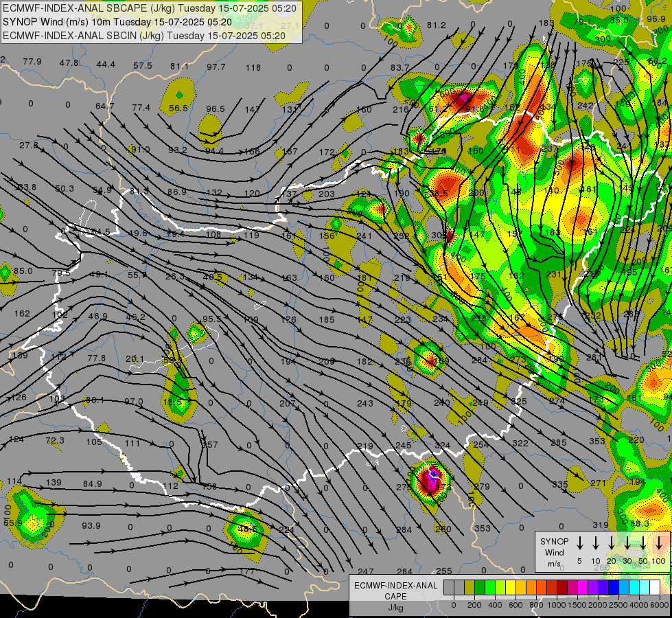
Task: Click the map value 83.7
Action: point(400,67)
